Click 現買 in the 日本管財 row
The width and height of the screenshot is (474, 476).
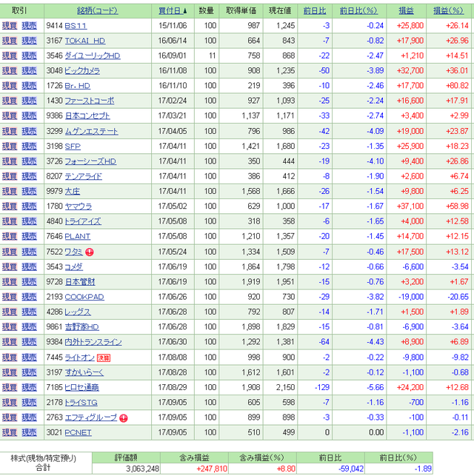click(x=10, y=282)
